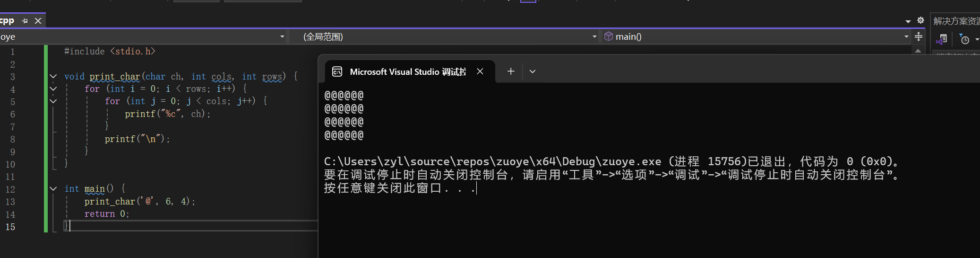
Task: Click line number 15 in the gutter
Action: tap(10, 227)
